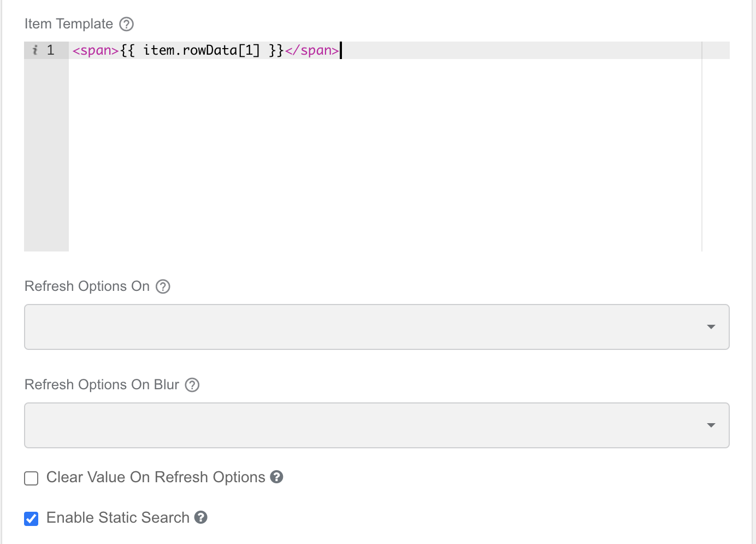
Task: Click the Refresh Options On dropdown arrow
Action: point(711,327)
